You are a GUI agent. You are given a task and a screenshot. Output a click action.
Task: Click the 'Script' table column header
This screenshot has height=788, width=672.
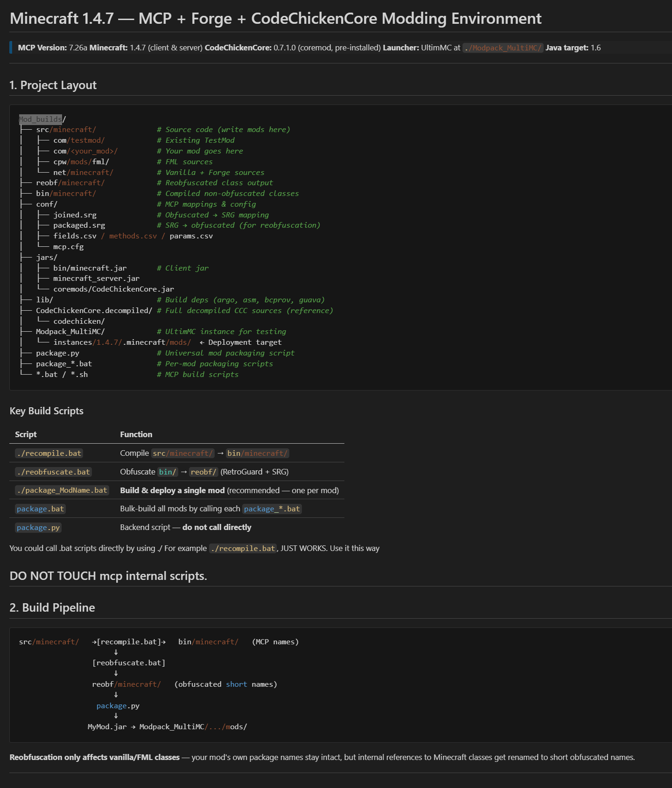(x=26, y=434)
